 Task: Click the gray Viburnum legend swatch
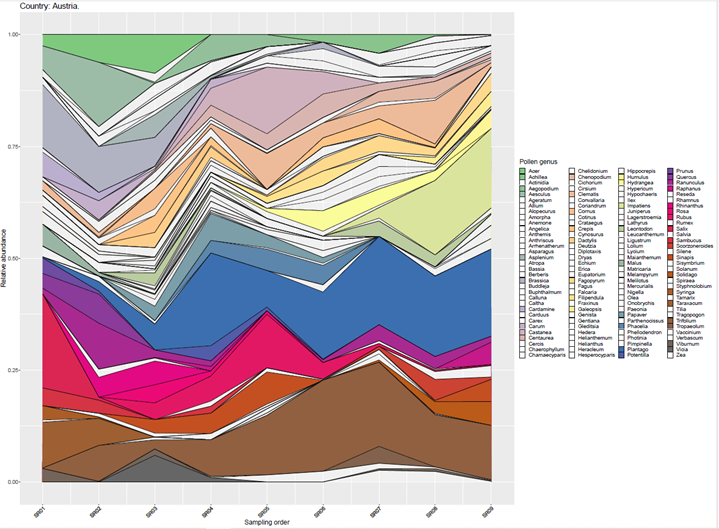pyautogui.click(x=668, y=341)
